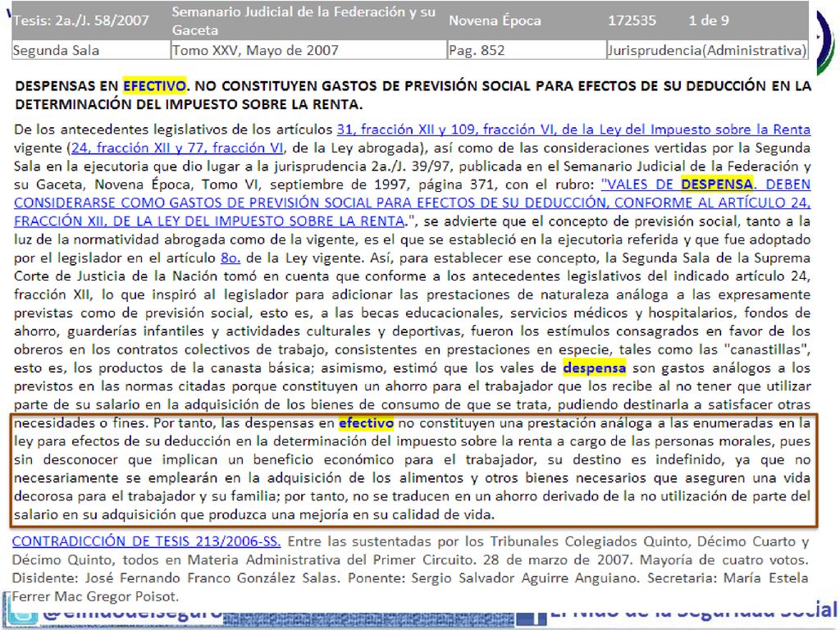Open the article '8o.' link
840x630 pixels.
coord(231,258)
